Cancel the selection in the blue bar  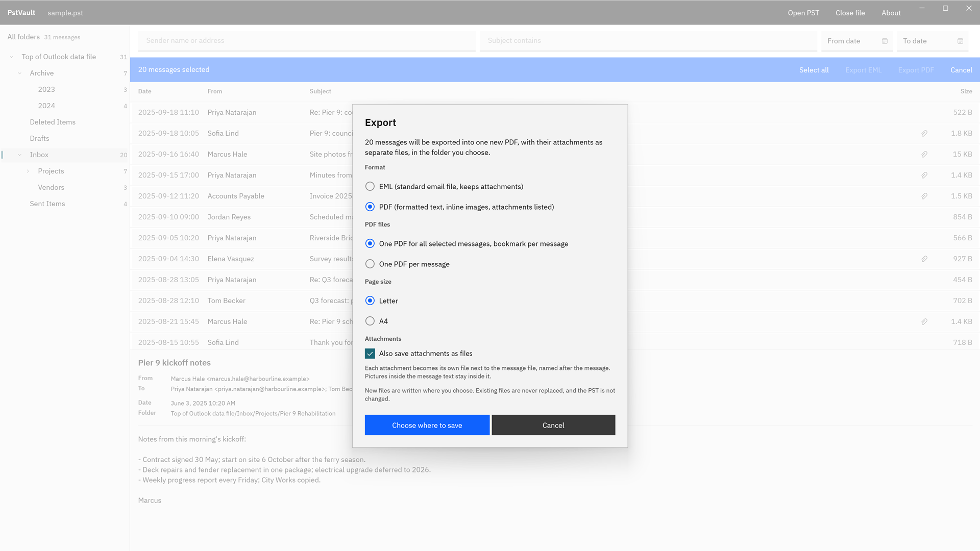[x=961, y=70]
